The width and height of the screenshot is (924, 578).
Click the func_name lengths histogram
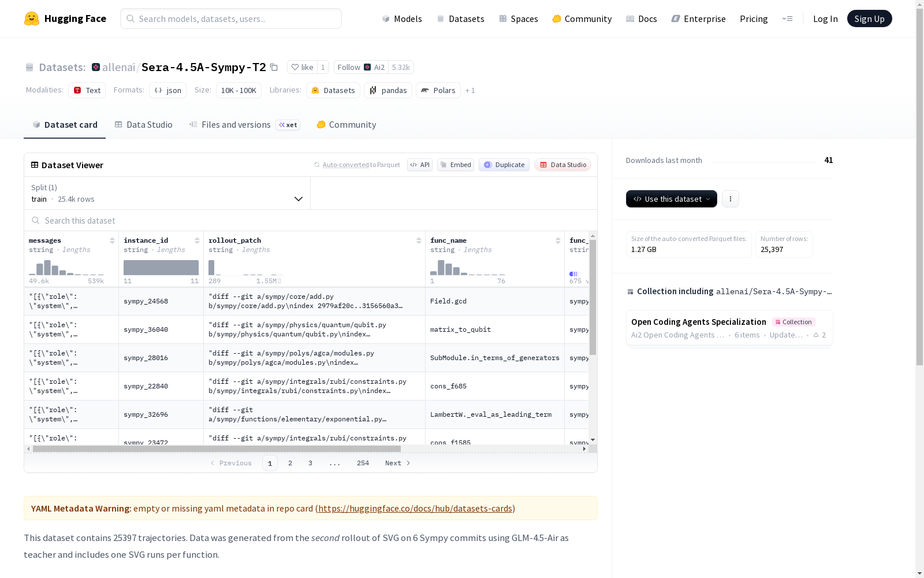tap(468, 268)
